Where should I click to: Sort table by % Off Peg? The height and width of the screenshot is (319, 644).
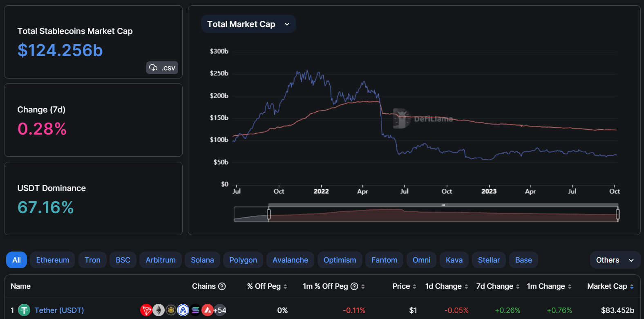pos(285,287)
